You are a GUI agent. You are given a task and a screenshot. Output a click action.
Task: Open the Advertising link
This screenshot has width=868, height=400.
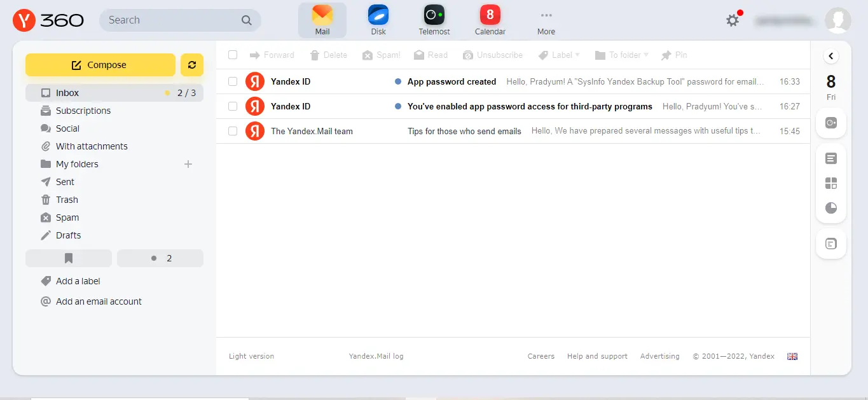[659, 356]
